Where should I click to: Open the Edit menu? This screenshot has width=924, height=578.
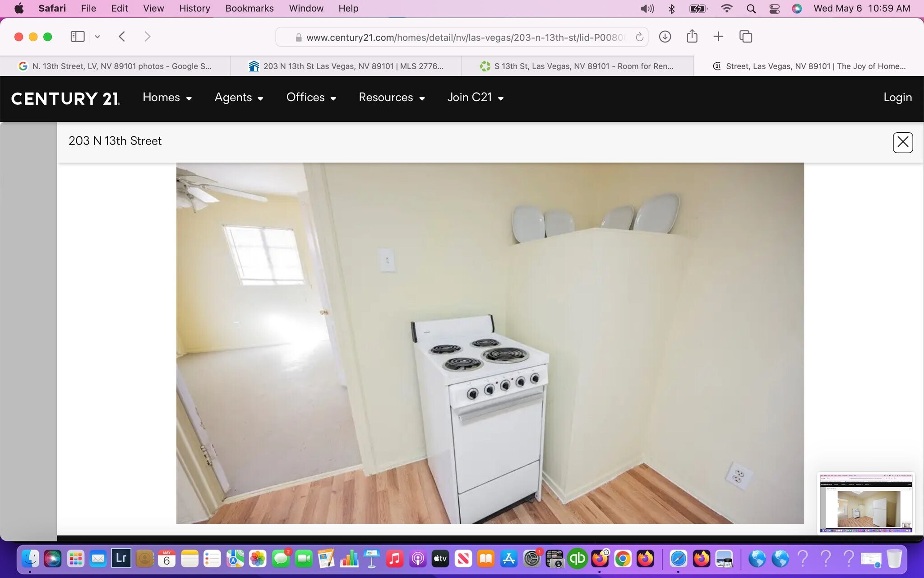tap(120, 8)
